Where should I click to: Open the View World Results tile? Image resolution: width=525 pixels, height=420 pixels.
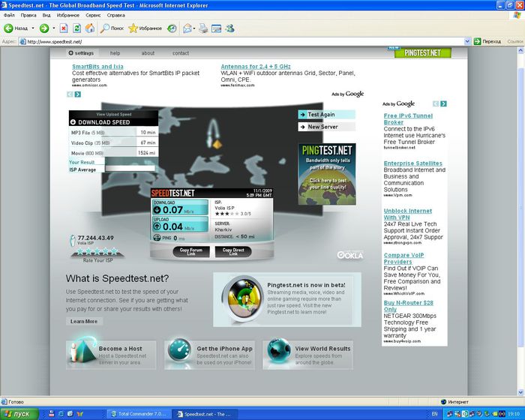(308, 355)
